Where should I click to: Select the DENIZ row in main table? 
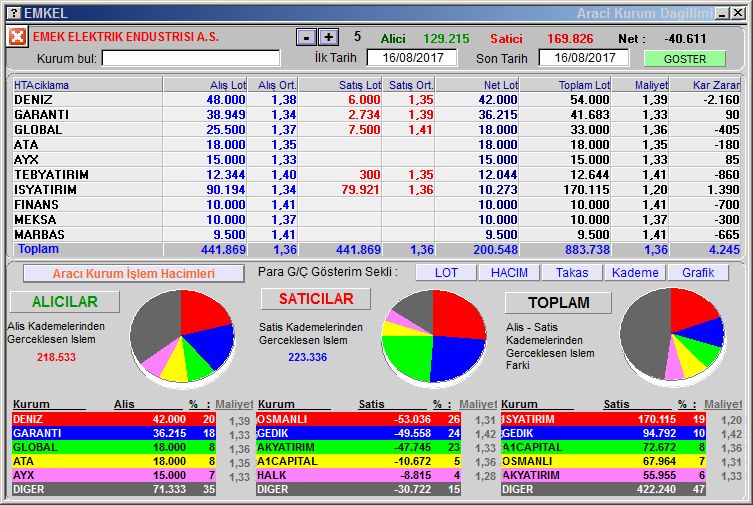[376, 100]
